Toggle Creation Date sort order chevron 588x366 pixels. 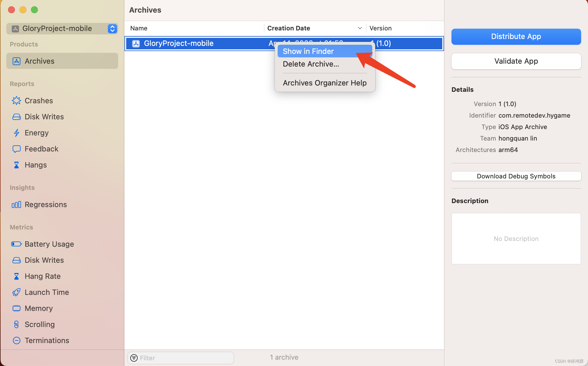click(360, 28)
